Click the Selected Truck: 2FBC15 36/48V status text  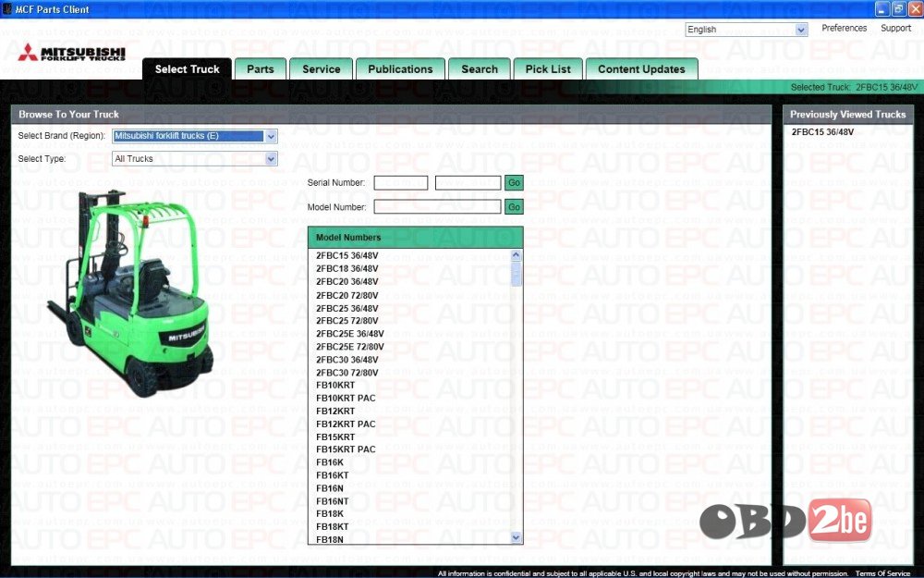click(x=854, y=87)
